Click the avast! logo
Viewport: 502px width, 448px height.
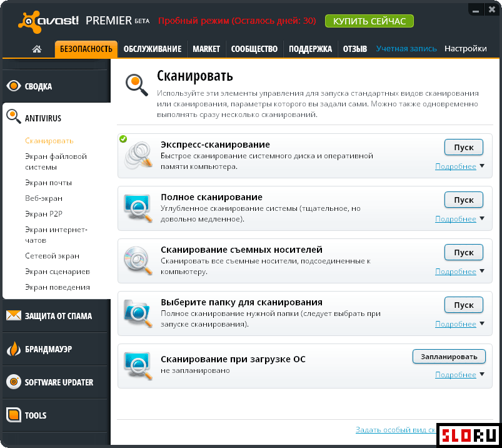(x=49, y=21)
